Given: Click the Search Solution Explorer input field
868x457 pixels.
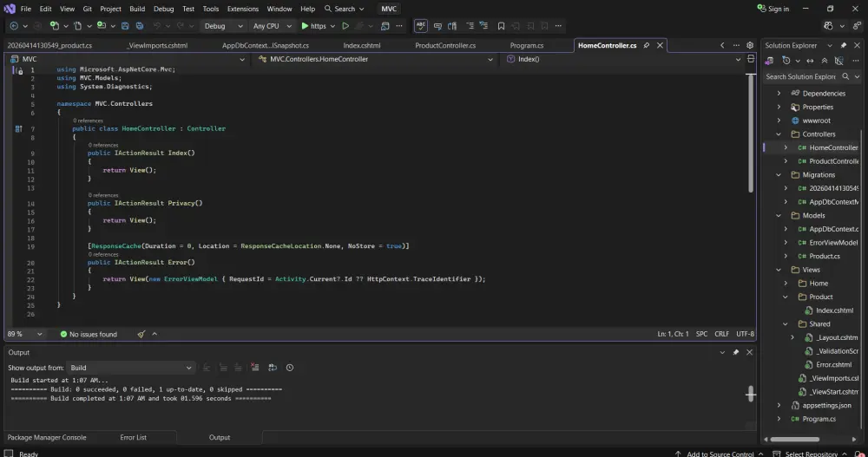Looking at the screenshot, I should (x=800, y=77).
